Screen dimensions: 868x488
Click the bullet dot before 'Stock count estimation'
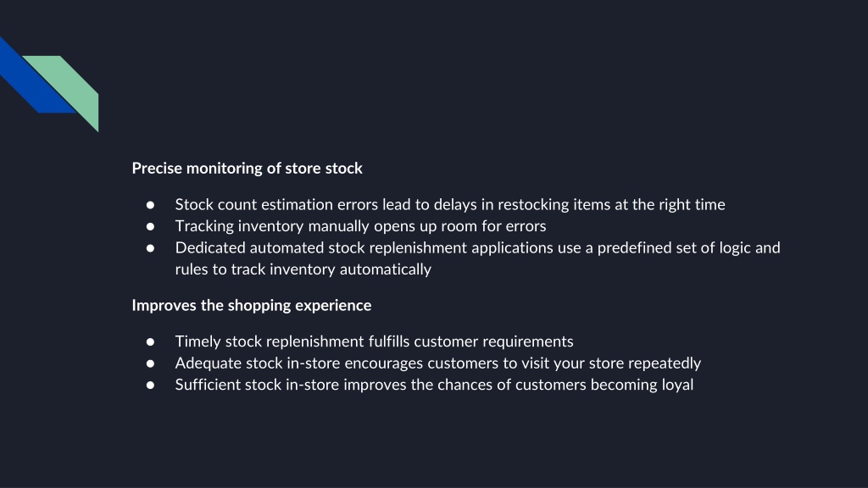(150, 205)
